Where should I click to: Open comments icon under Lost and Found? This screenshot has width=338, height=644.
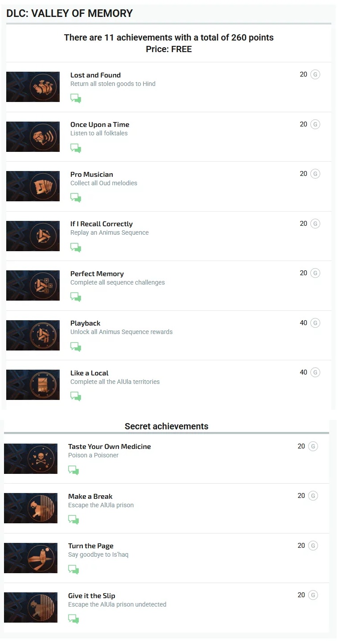pos(76,98)
